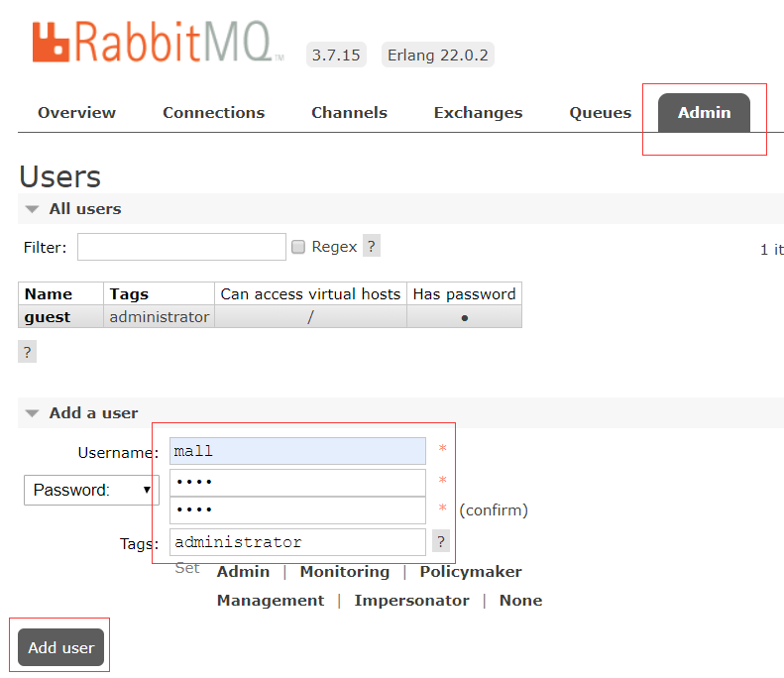Screen dimensions: 784x678
Task: Click the Tags field containing administrator
Action: point(297,542)
